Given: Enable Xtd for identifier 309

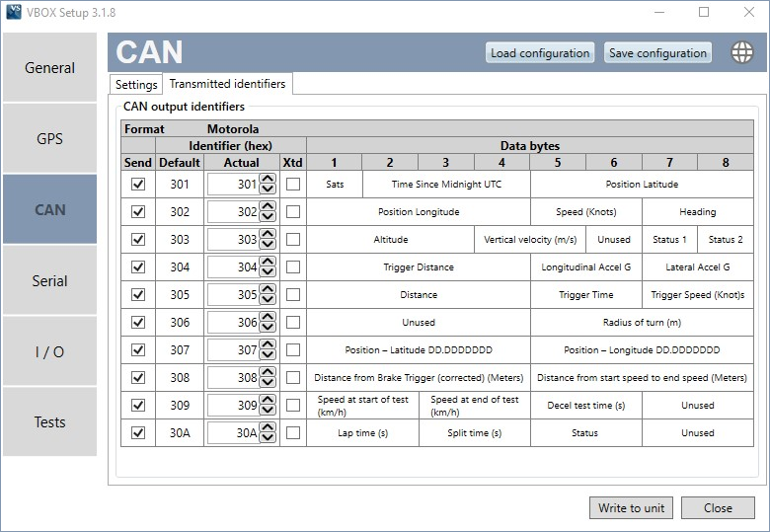Looking at the screenshot, I should 293,406.
